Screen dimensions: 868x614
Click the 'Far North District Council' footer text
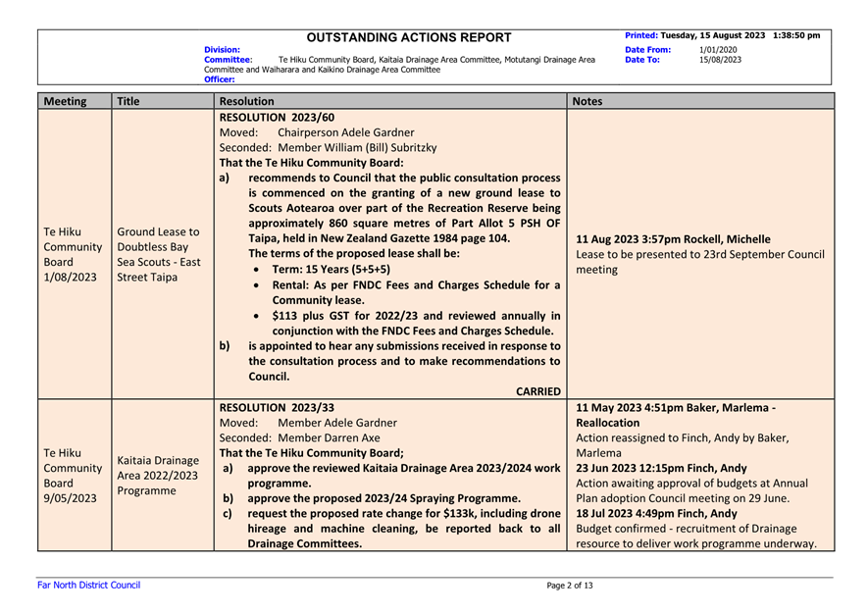tap(88, 586)
